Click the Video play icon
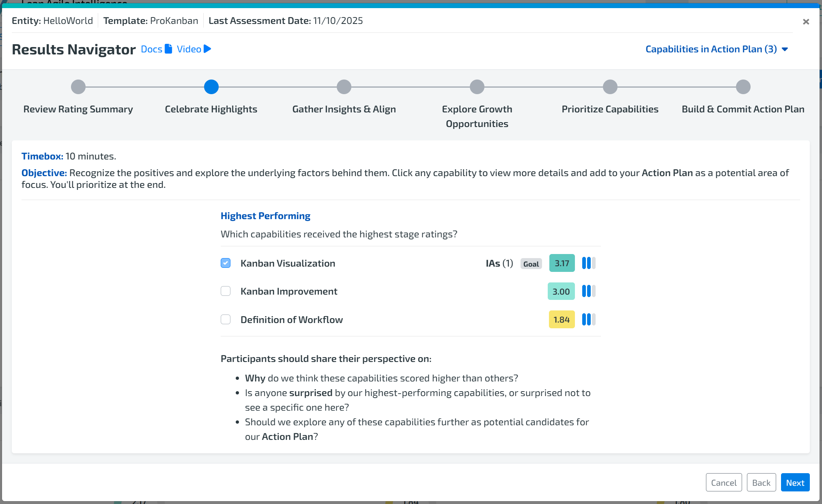822x504 pixels. pos(207,49)
